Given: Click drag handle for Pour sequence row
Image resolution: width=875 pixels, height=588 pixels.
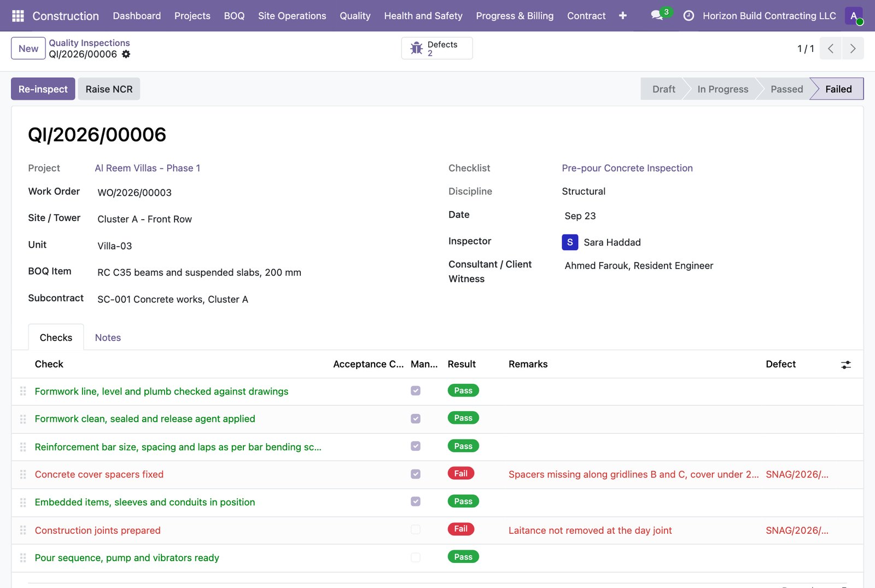Looking at the screenshot, I should click(x=23, y=558).
